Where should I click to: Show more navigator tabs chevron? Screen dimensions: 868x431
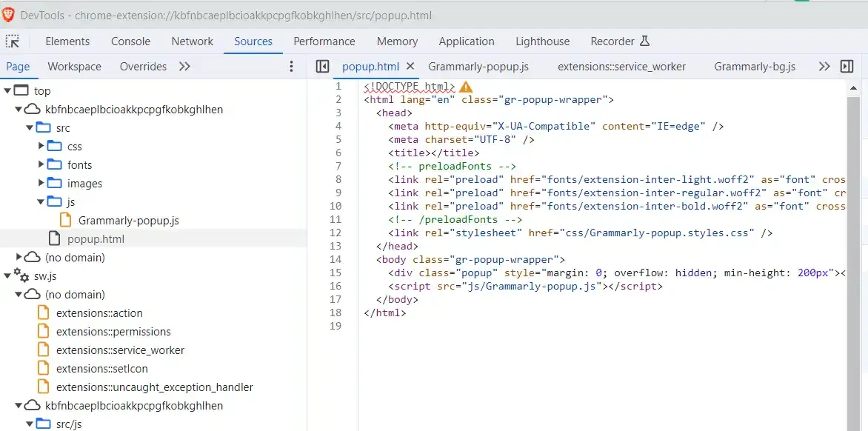click(184, 67)
